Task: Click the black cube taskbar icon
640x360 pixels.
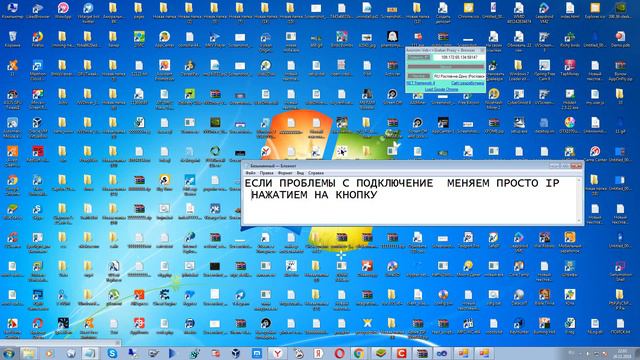Action: click(x=236, y=353)
